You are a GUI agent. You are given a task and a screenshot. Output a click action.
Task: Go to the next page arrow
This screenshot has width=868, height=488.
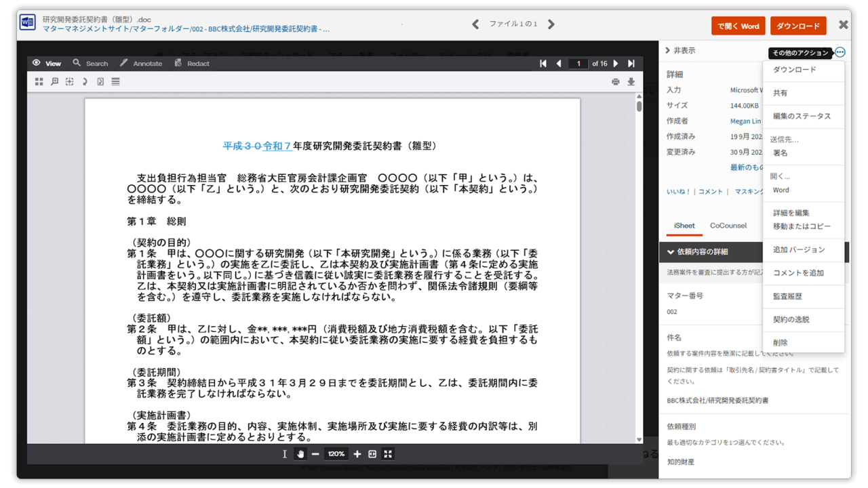[x=616, y=64]
